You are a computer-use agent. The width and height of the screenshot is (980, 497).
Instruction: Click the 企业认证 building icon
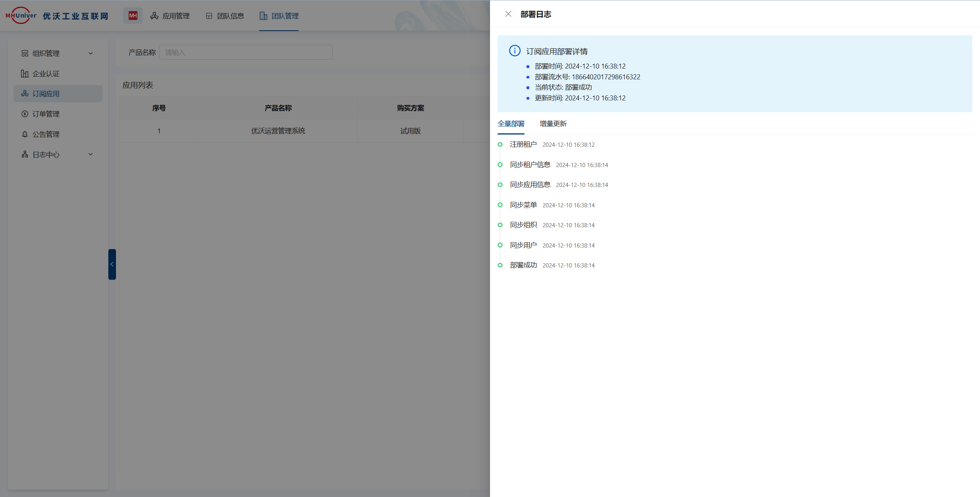(x=25, y=74)
